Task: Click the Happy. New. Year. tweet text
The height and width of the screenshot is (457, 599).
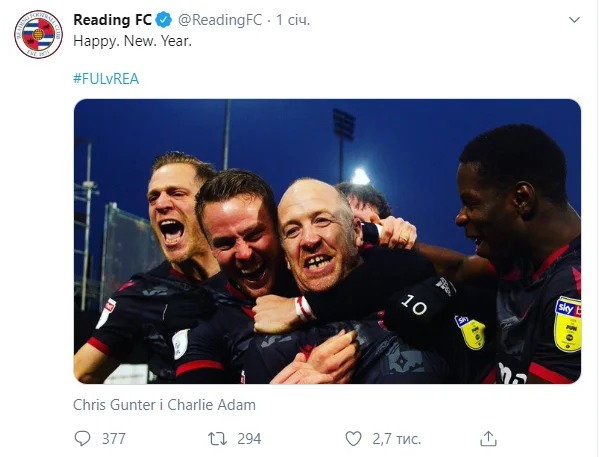Action: [132, 41]
